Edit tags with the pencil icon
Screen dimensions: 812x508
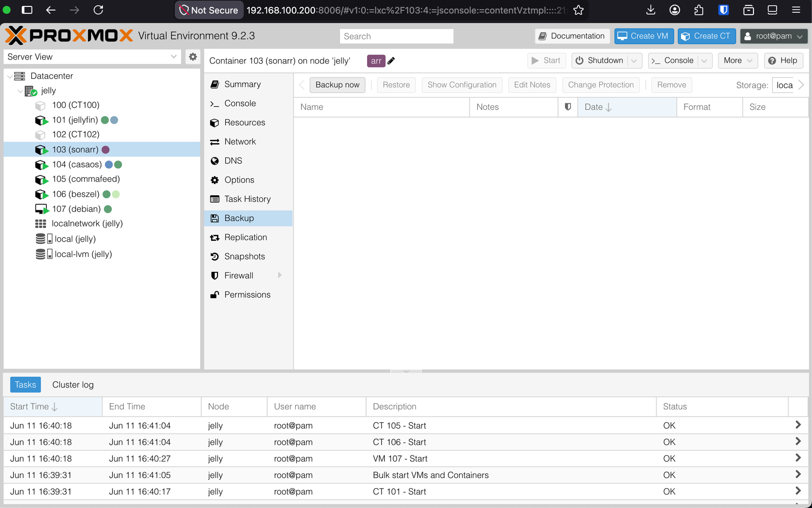(x=391, y=61)
